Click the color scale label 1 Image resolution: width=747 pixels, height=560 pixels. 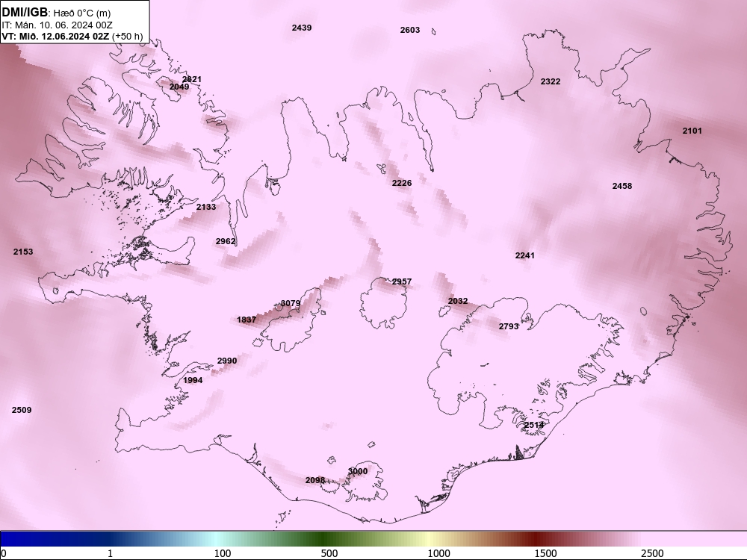coord(110,553)
